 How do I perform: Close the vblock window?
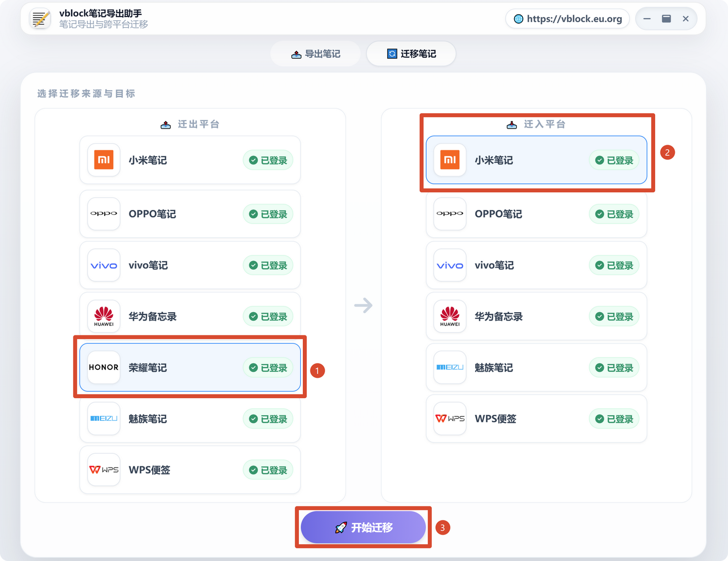coord(686,19)
